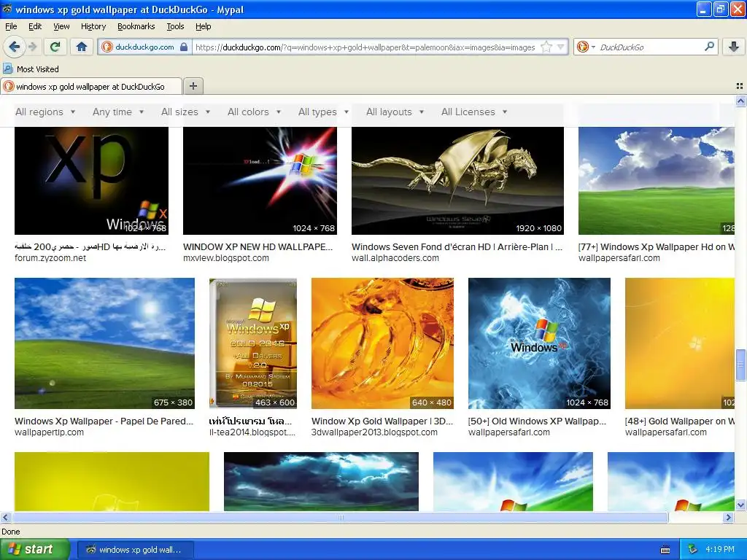
Task: Click the vertical scrollbar up arrow
Action: [x=740, y=101]
